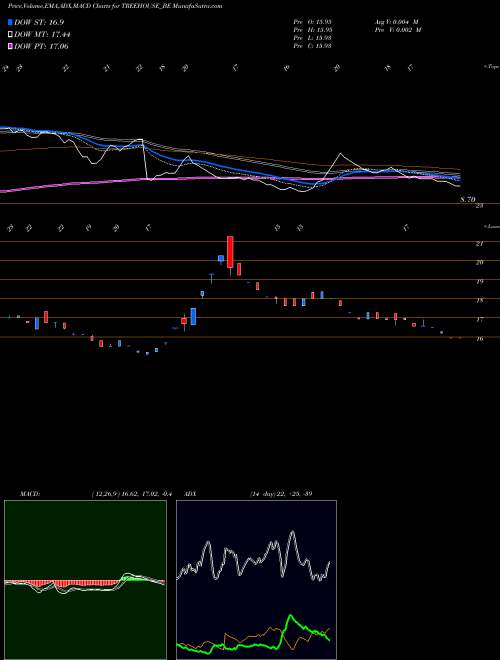Image resolution: width=500 pixels, height=660 pixels.
Task: Click the tallest red candlestick near price 21
Action: tap(230, 252)
